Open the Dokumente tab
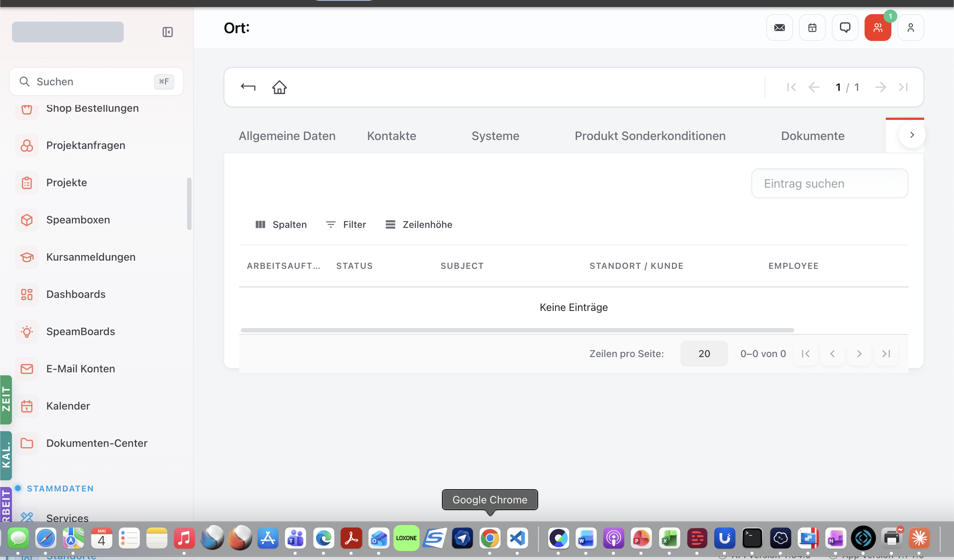The image size is (954, 560). 812,136
